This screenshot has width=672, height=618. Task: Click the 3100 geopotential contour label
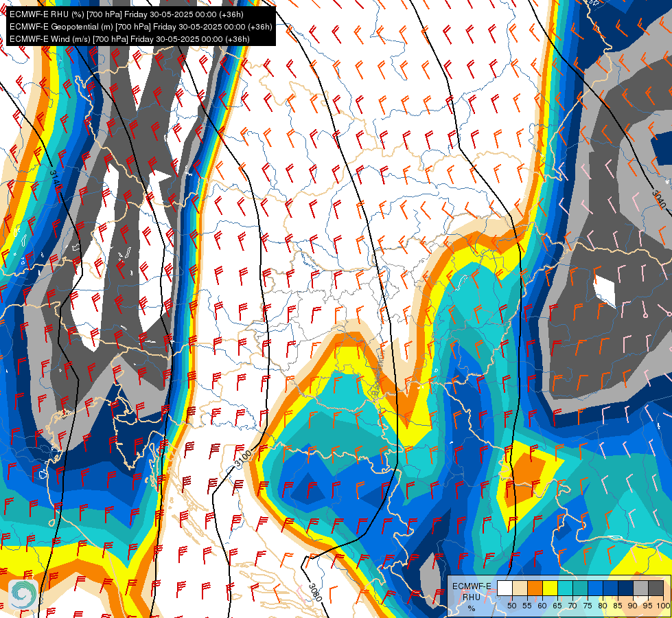pos(243,459)
